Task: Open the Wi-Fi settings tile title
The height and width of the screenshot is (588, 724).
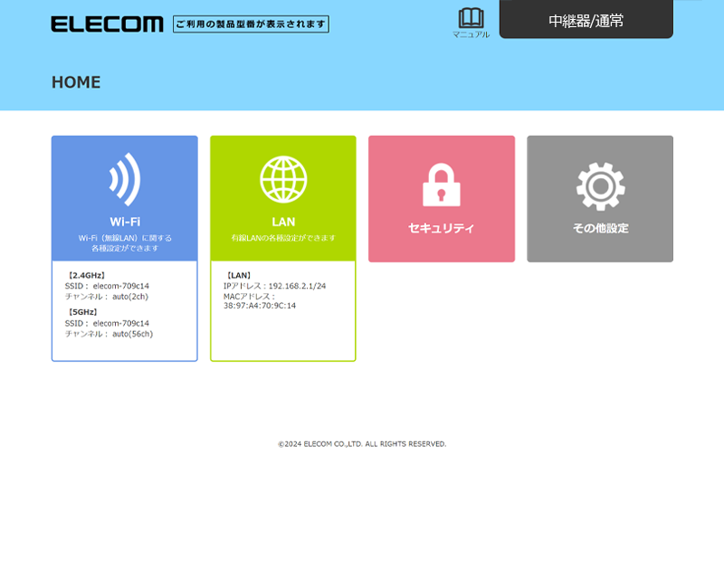Action: pos(125,222)
